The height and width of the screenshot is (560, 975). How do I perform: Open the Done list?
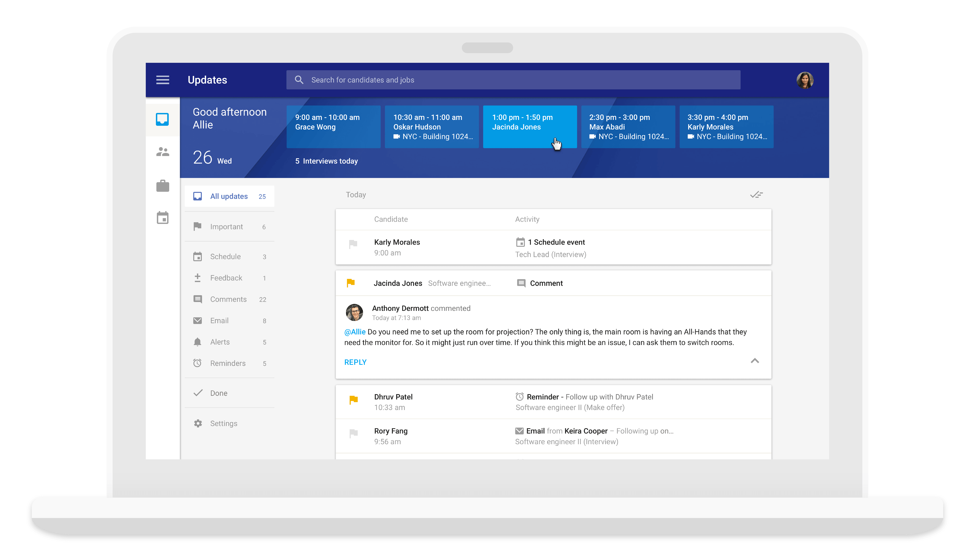click(x=229, y=393)
